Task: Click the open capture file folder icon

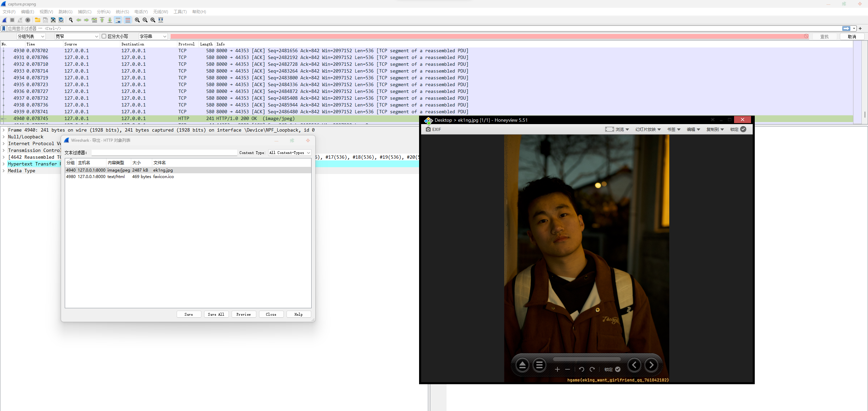Action: 38,20
